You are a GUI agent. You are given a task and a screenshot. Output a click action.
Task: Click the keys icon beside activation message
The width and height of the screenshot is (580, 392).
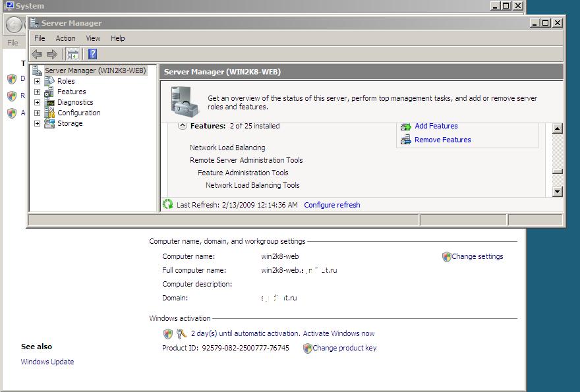[x=181, y=334]
